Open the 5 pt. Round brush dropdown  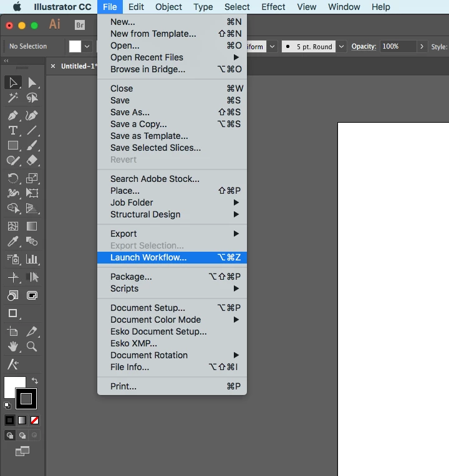(x=342, y=47)
